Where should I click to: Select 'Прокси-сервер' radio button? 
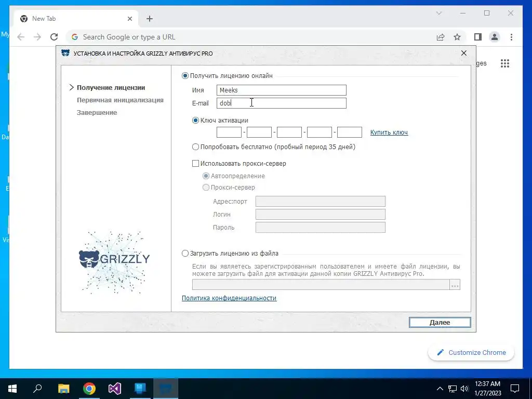click(206, 187)
